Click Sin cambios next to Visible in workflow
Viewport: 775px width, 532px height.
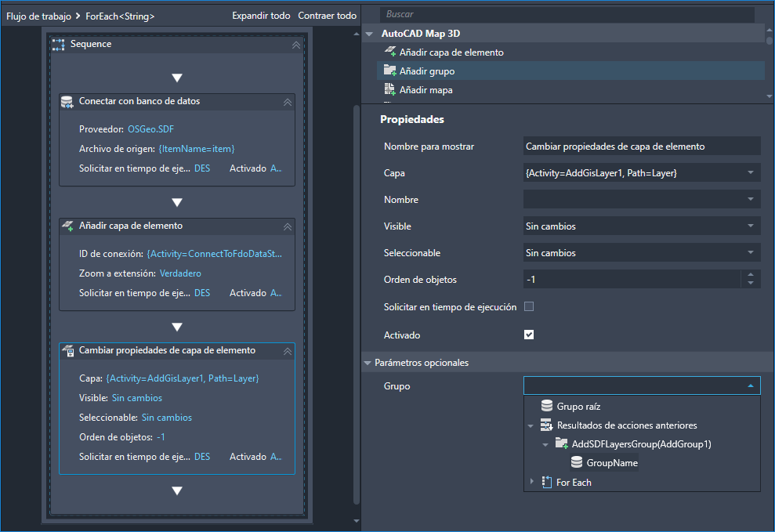pos(137,398)
